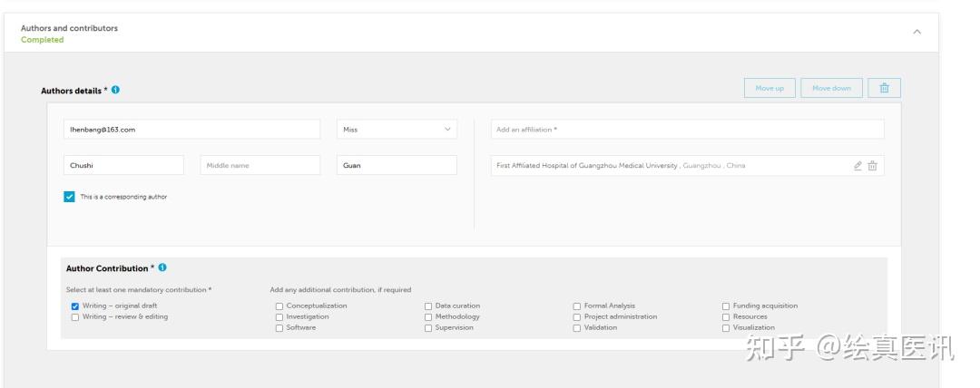Select the Funding acquisition checkbox

[726, 306]
